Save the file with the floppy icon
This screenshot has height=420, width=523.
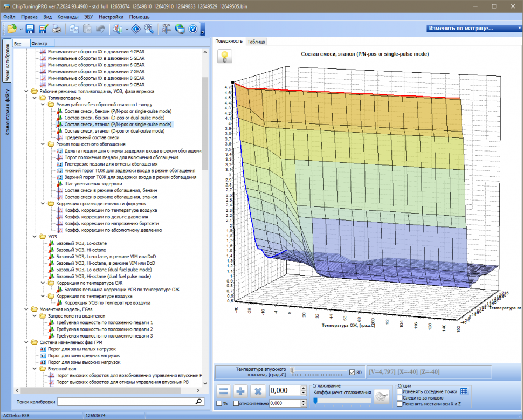coord(30,29)
